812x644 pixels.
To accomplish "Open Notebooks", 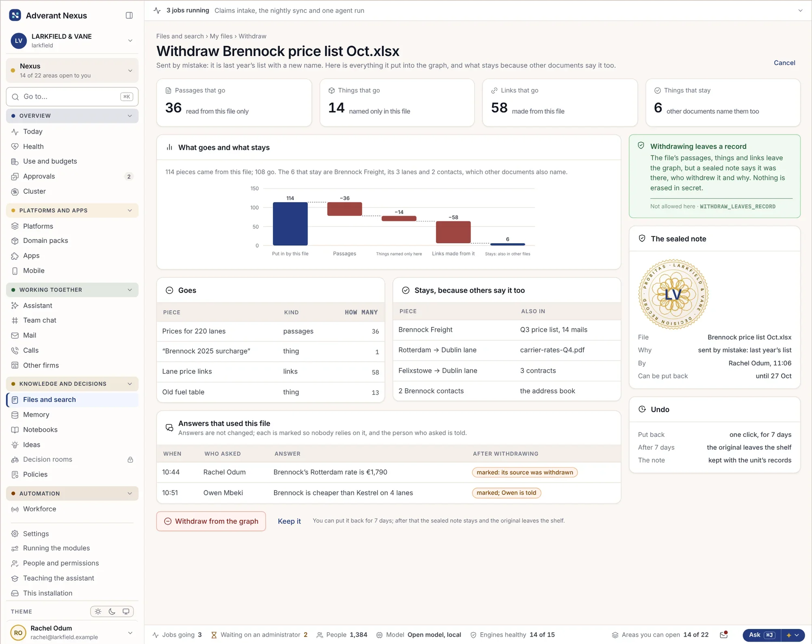I will 72,430.
